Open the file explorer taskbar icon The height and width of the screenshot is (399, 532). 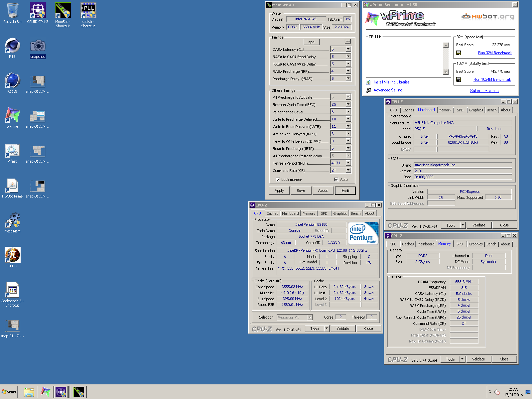[x=29, y=392]
